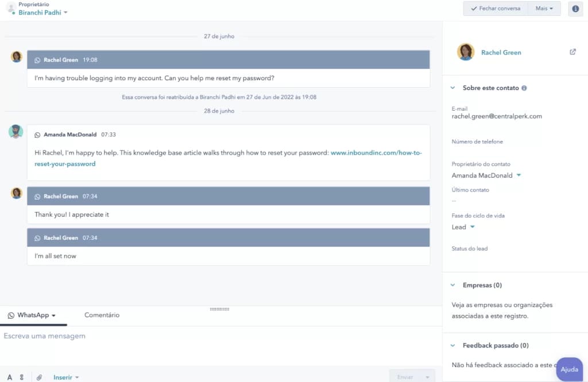Image resolution: width=588 pixels, height=382 pixels.
Task: Open the Biranchi Padhi owner dropdown
Action: (43, 13)
